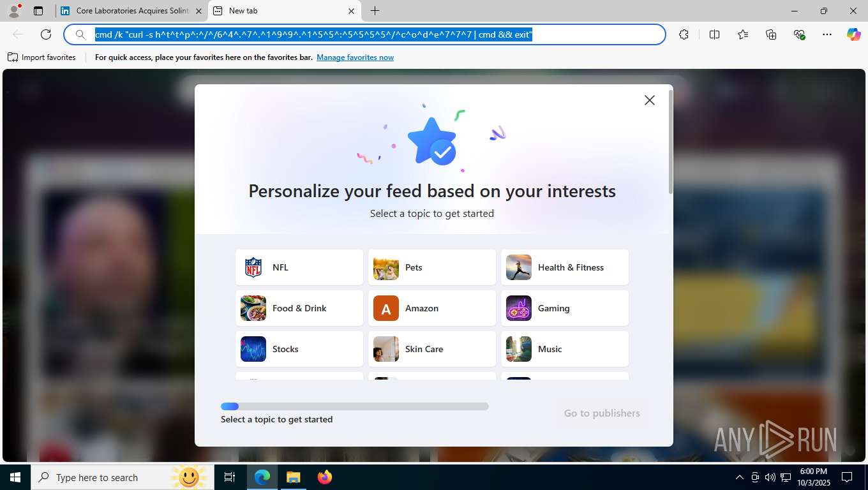Screen dimensions: 868x490
Task: Open the Edge profile icon
Action: point(13,11)
